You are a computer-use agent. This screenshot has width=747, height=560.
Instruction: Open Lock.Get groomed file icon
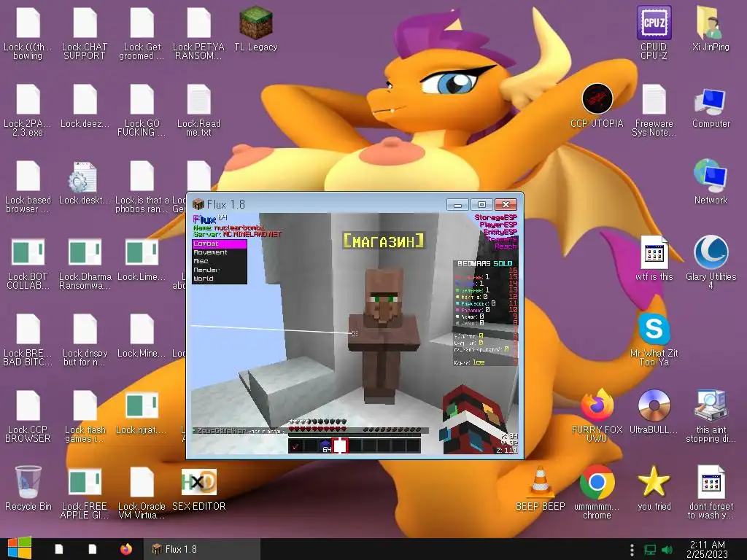tap(142, 23)
